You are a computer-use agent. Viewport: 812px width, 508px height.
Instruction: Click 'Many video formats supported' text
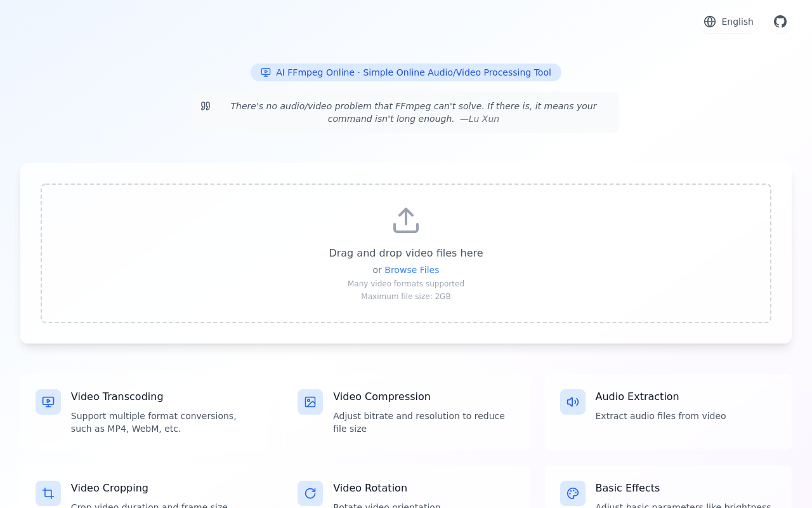[406, 284]
